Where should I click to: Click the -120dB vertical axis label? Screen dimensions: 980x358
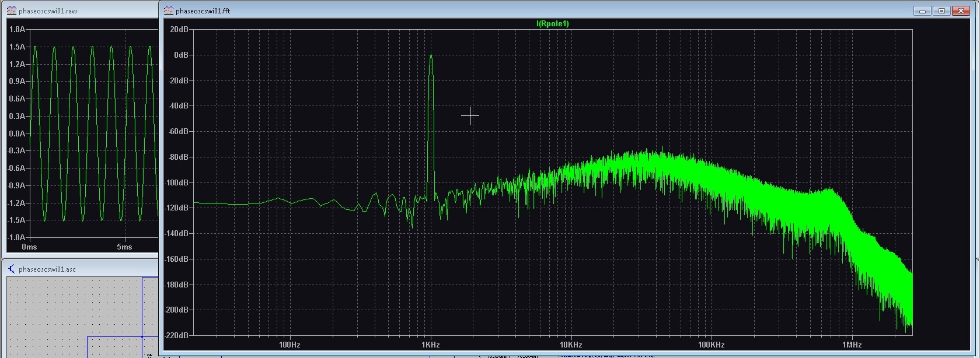click(177, 208)
